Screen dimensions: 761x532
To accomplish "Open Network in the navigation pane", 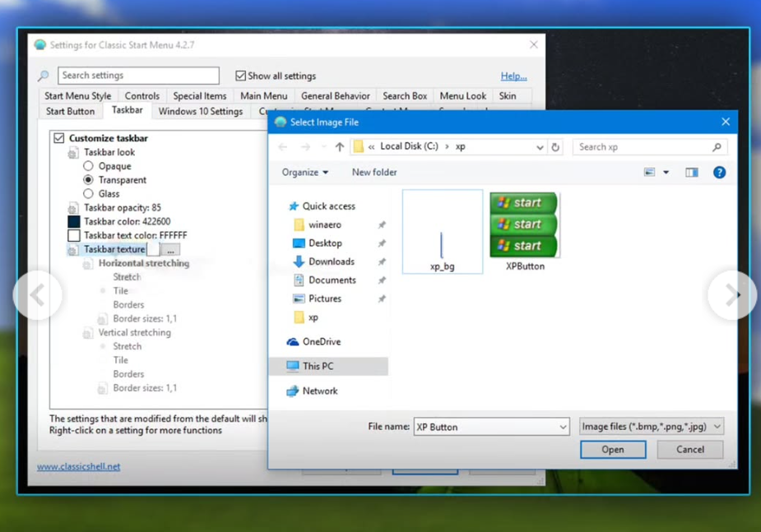I will point(319,391).
